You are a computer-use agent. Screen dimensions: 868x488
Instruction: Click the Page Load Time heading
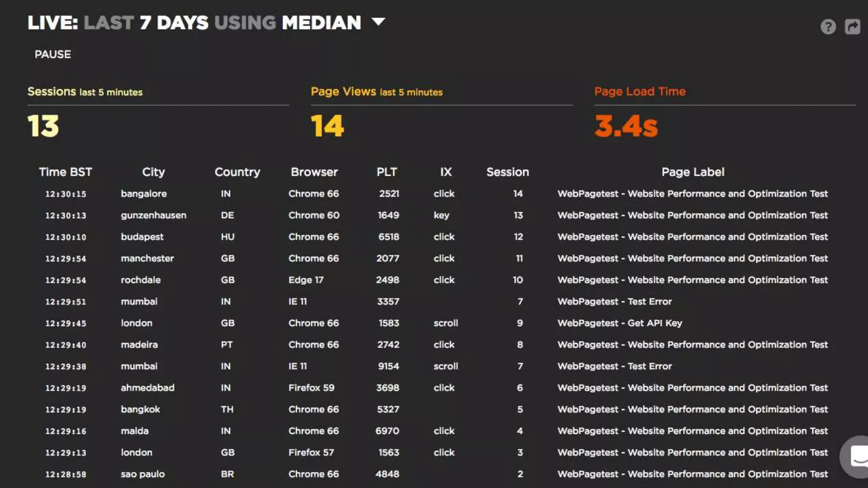click(x=640, y=91)
